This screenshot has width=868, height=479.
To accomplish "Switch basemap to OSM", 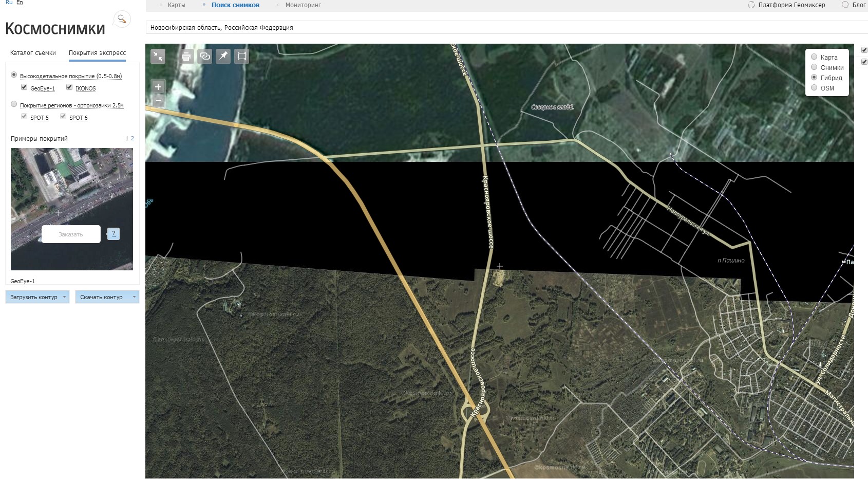I will coord(814,88).
